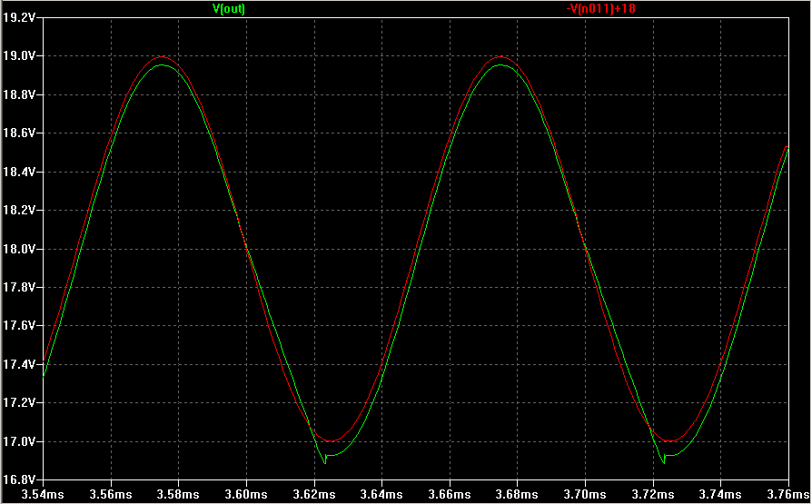The height and width of the screenshot is (504, 812).
Task: Click the 3.68ms time axis label
Action: (x=518, y=494)
